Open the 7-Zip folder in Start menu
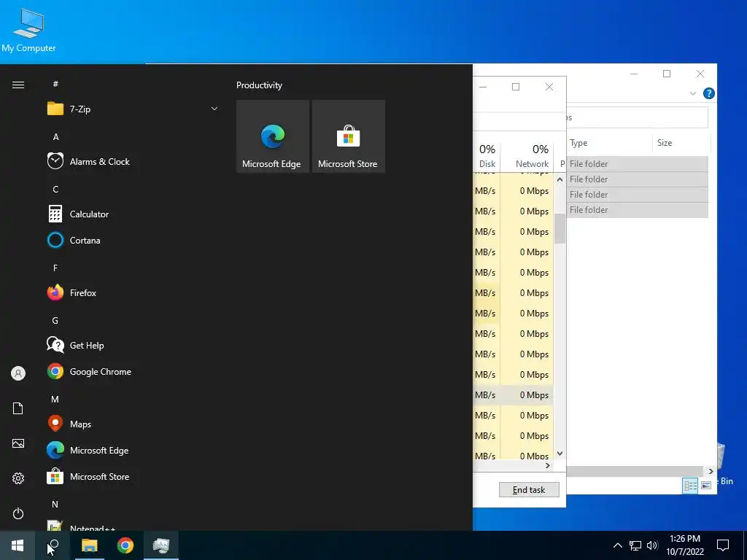Screen dimensions: 747x560 point(133,109)
